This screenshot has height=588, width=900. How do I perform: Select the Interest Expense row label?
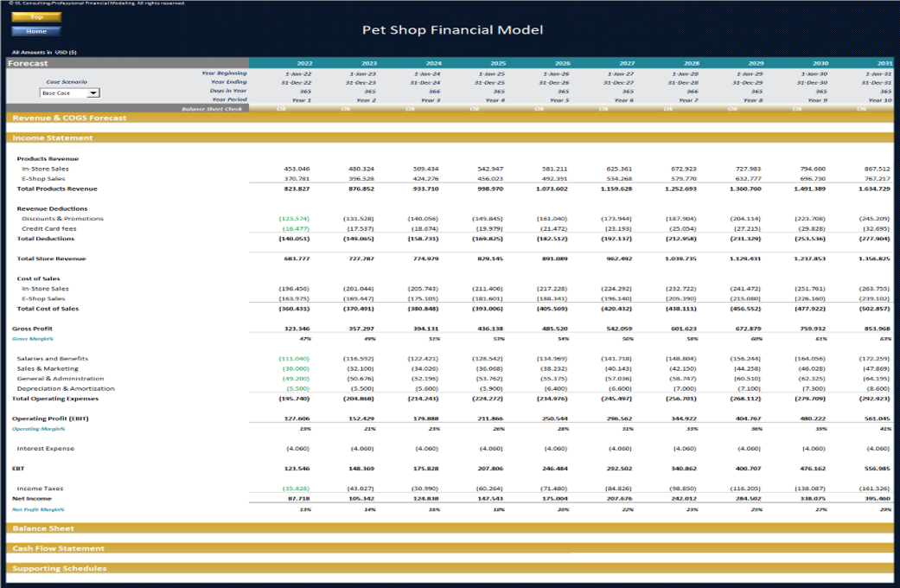[x=45, y=449]
